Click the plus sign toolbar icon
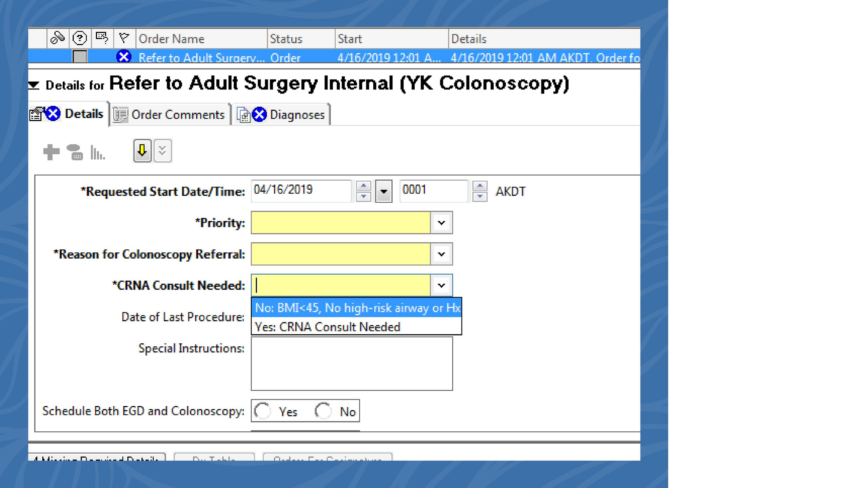 [x=51, y=152]
